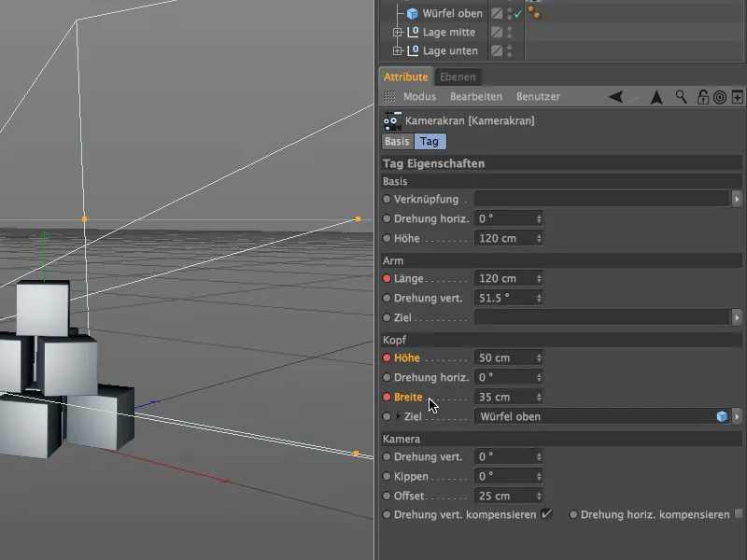The width and height of the screenshot is (747, 560).
Task: Select Lage mitte in the object list
Action: click(449, 32)
